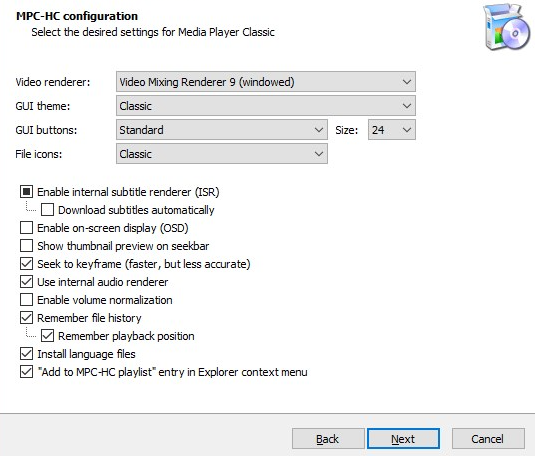
Task: Uncheck Seek to keyframe option
Action: pyautogui.click(x=26, y=264)
